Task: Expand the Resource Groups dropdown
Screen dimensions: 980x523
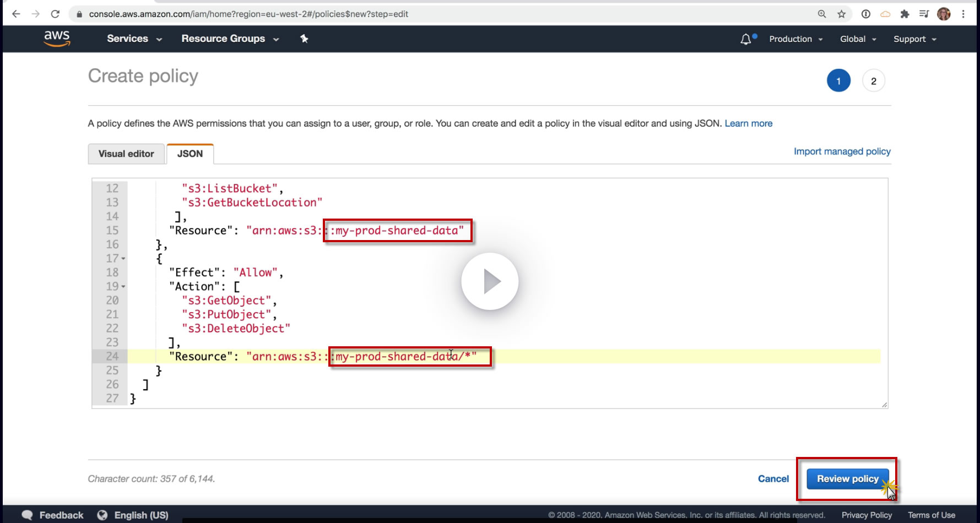Action: pyautogui.click(x=230, y=39)
